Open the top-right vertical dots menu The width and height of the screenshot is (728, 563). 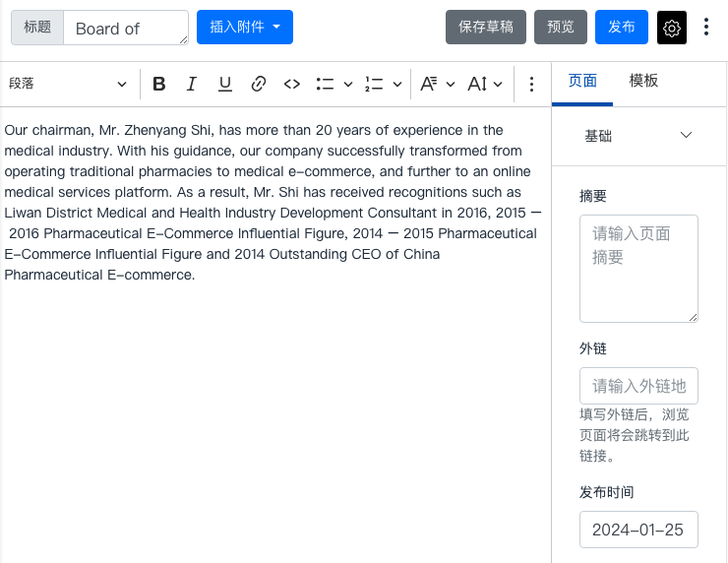706,28
